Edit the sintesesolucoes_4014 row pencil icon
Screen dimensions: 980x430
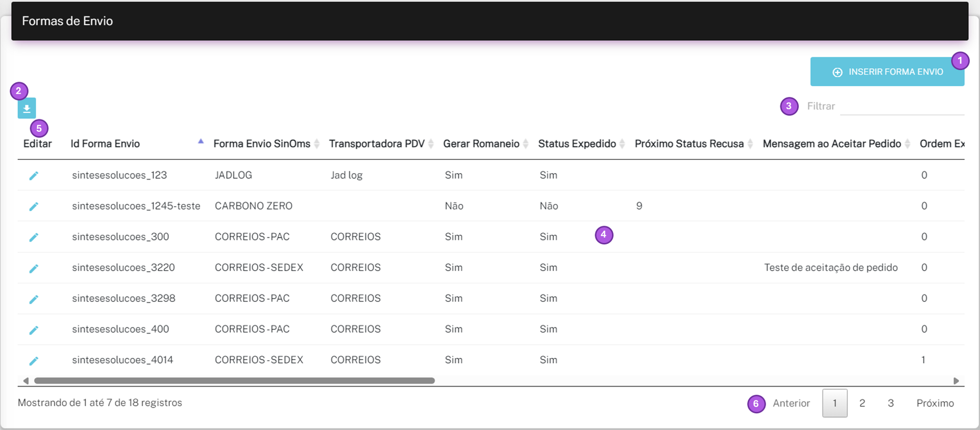(x=34, y=361)
